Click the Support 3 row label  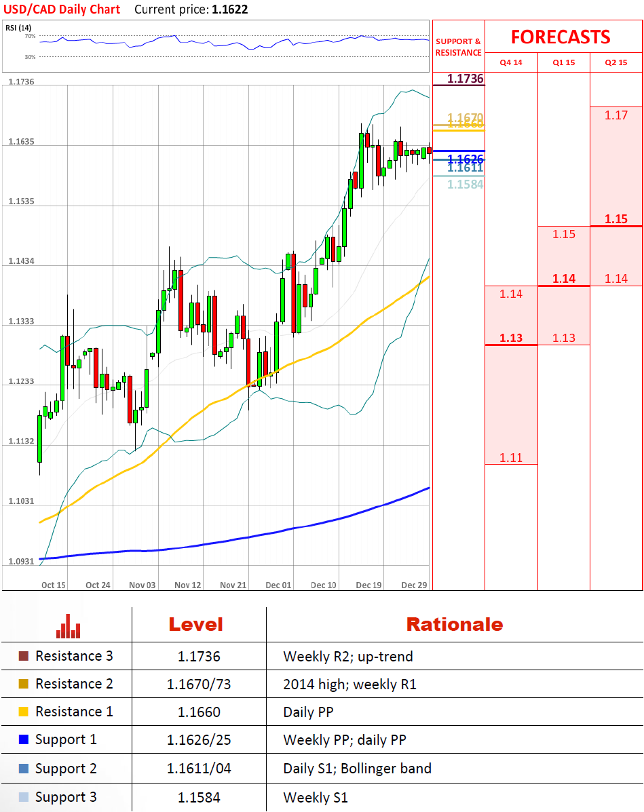tap(66, 797)
